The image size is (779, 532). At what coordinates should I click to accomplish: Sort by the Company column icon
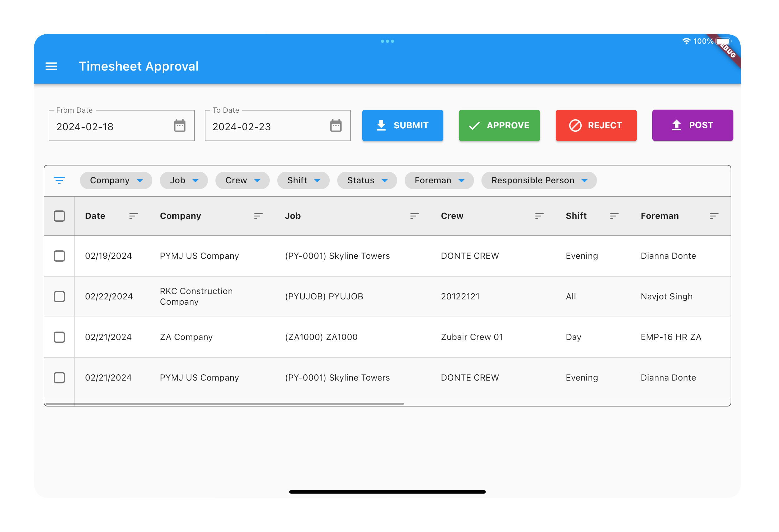click(x=259, y=217)
